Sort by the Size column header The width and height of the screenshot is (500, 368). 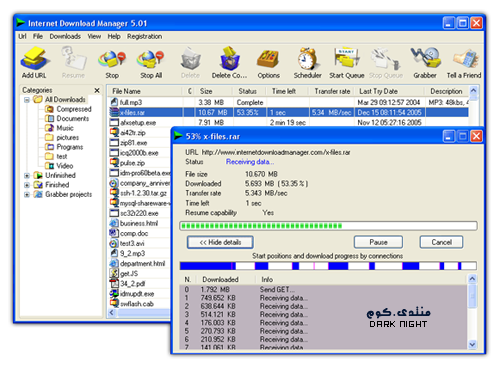click(213, 91)
